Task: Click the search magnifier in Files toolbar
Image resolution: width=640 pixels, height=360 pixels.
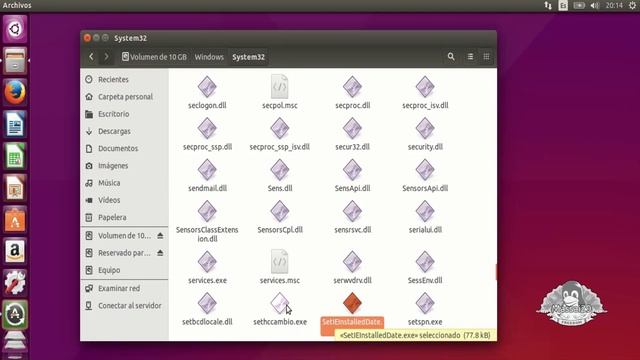Action: [451, 57]
